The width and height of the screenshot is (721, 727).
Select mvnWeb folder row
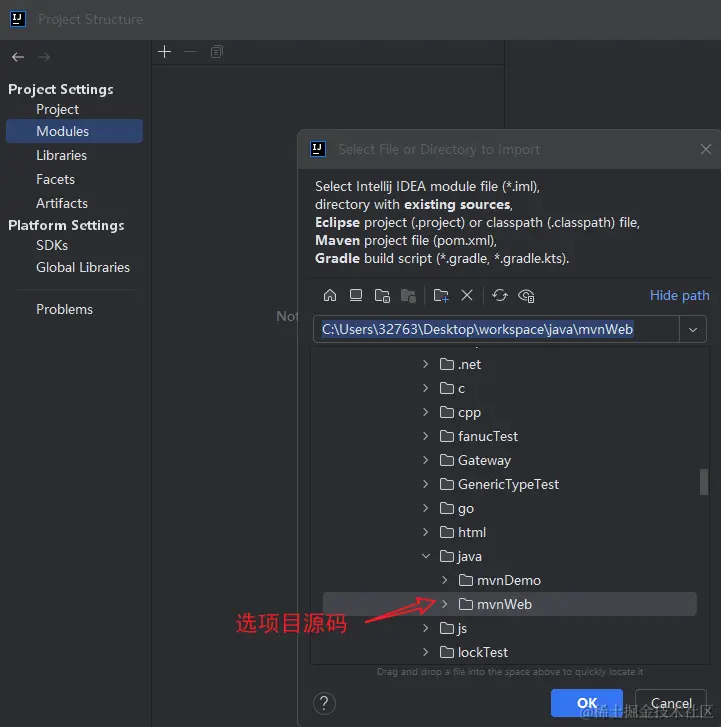510,604
